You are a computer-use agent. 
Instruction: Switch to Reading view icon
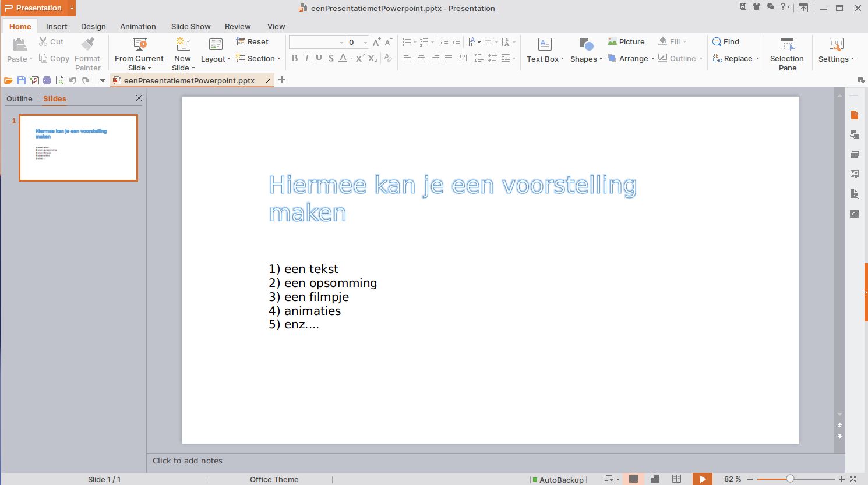tap(676, 479)
